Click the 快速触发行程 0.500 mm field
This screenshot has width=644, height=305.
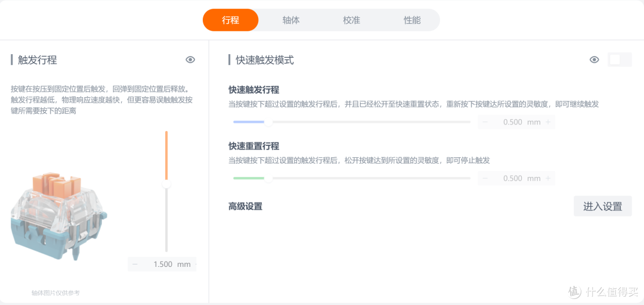coord(516,122)
